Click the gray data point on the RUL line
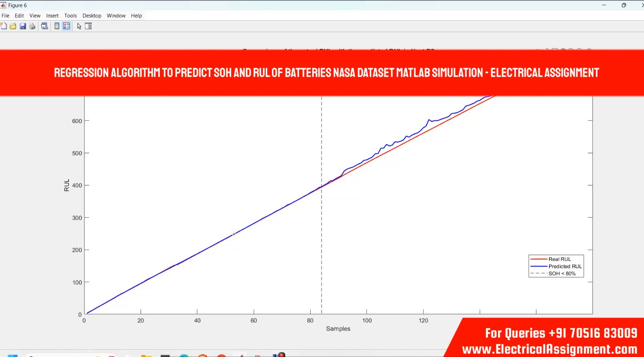 (234, 234)
